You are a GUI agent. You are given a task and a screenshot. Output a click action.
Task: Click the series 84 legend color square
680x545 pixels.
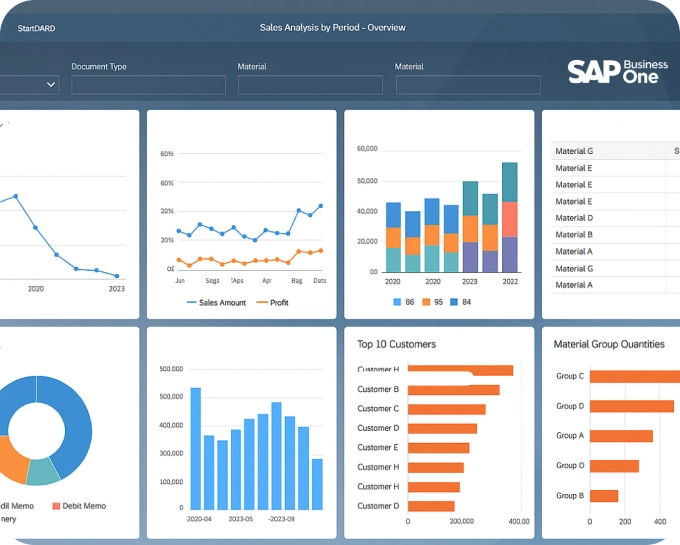click(x=454, y=301)
